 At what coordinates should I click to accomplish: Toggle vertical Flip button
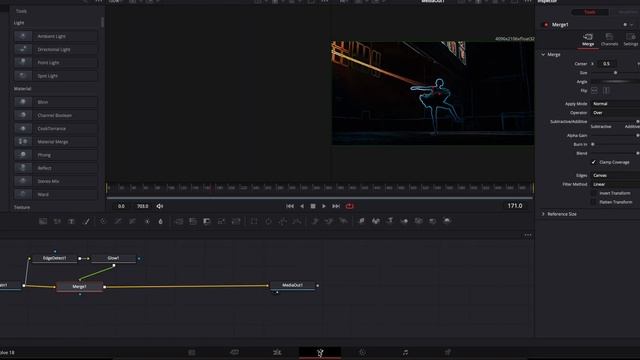(x=606, y=91)
